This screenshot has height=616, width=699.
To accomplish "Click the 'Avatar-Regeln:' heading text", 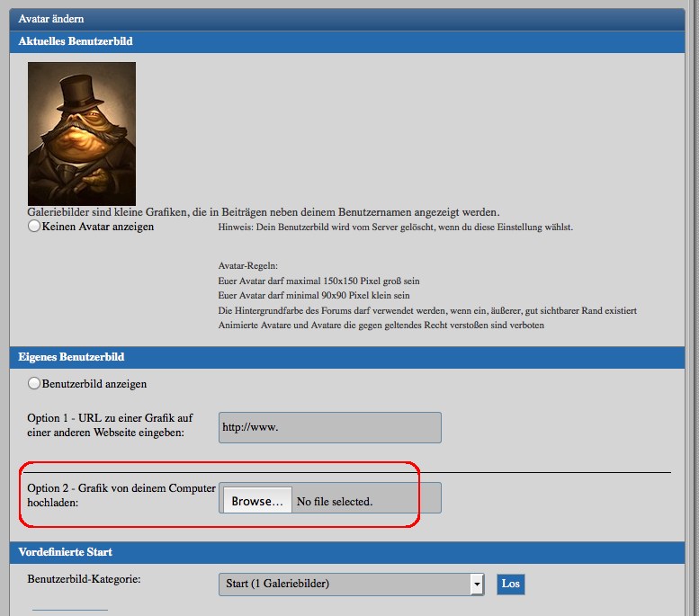I will pos(248,267).
